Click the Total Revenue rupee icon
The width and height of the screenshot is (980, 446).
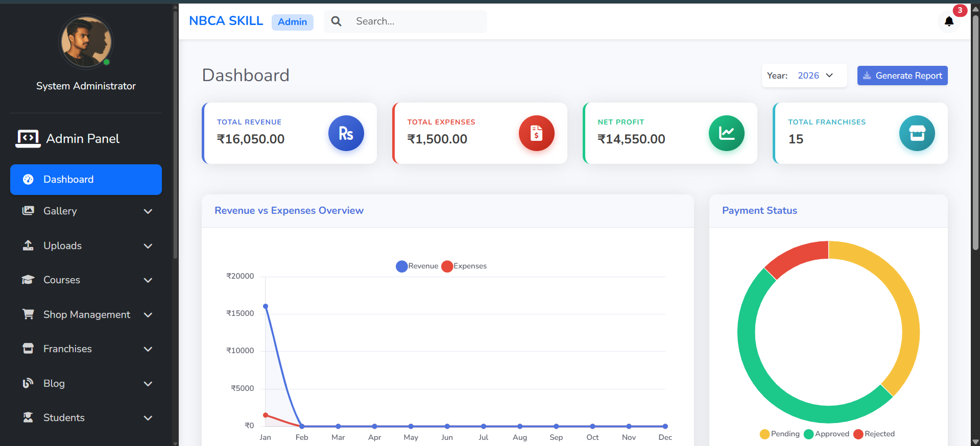(x=346, y=133)
